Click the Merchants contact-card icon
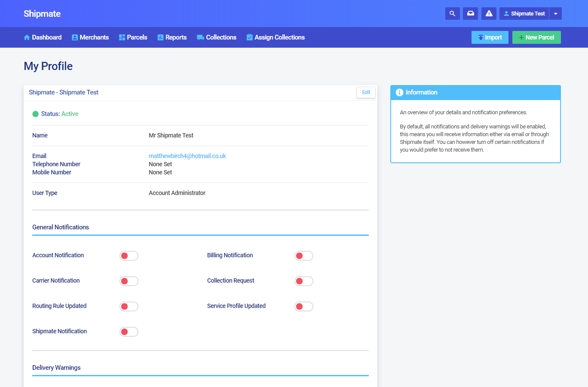The image size is (588, 387). pos(75,37)
